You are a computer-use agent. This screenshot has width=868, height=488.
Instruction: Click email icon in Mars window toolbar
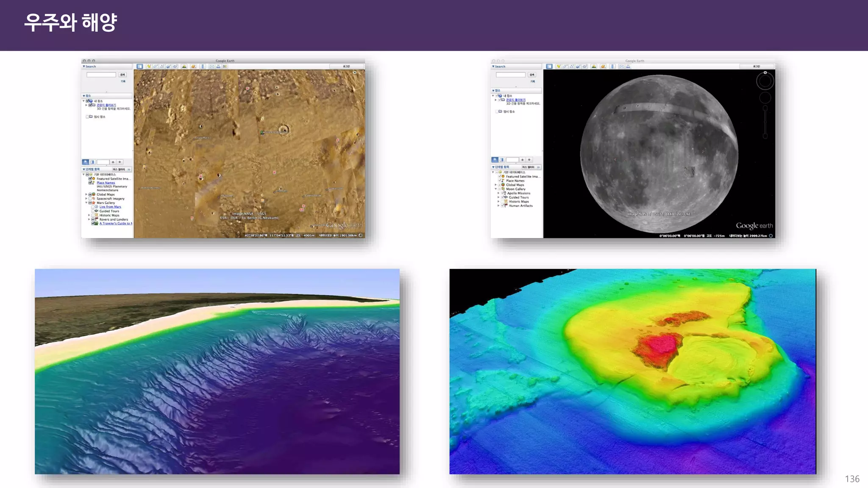tap(211, 67)
